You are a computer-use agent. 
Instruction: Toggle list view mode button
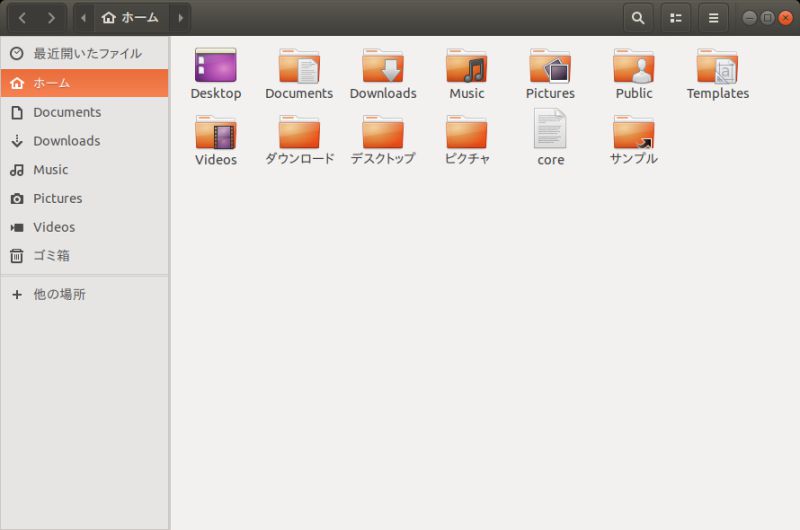click(676, 18)
